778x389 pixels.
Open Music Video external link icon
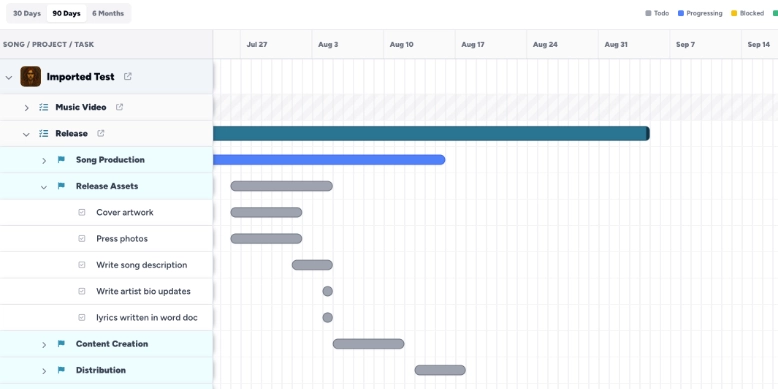pyautogui.click(x=119, y=107)
